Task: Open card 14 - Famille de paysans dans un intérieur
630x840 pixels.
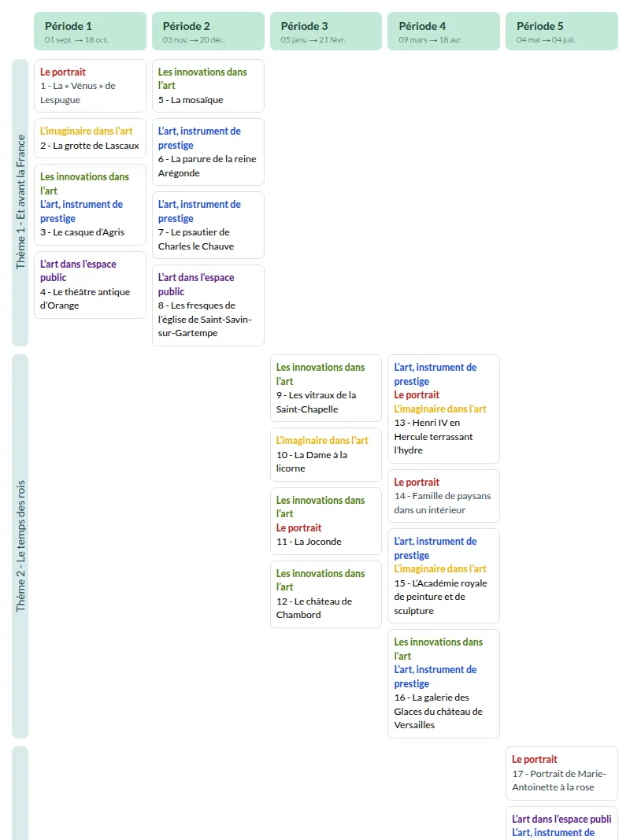Action: 443,496
